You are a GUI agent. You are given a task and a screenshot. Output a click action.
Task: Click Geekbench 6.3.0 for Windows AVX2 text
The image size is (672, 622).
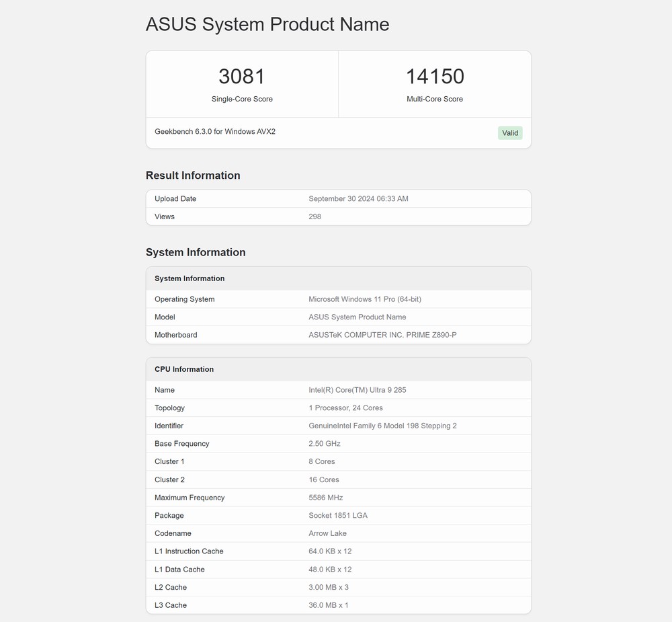pos(215,132)
